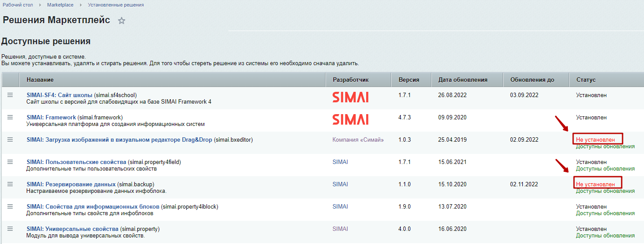Open row menu for Пользовательские свойства
The width and height of the screenshot is (644, 244).
[10, 162]
